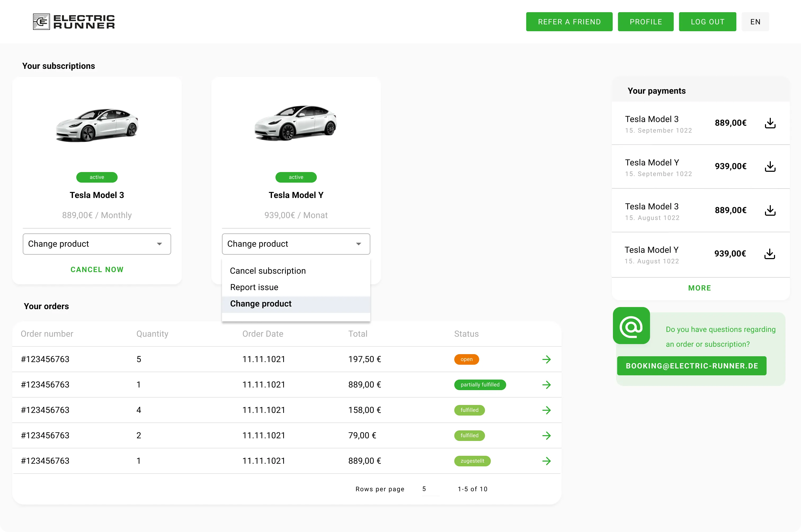Download the Tesla Model 3 September payment invoice
Screen dimensions: 801x532
(x=770, y=123)
